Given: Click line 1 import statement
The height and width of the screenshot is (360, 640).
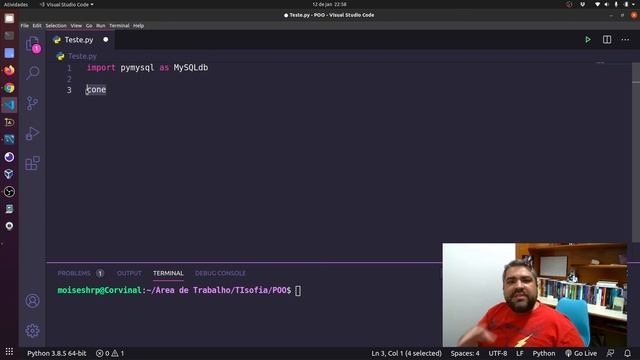Looking at the screenshot, I should click(x=147, y=67).
